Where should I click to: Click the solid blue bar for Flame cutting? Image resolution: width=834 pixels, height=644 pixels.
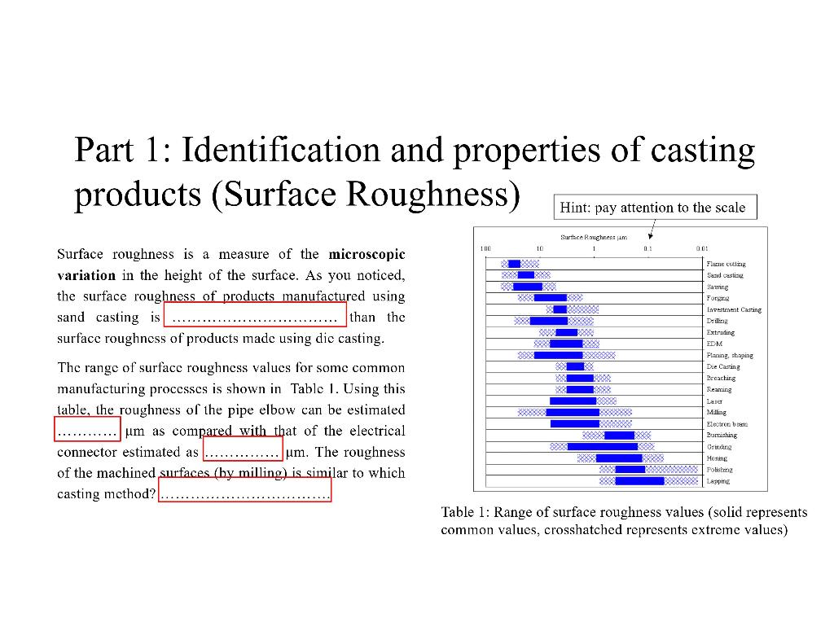(514, 264)
